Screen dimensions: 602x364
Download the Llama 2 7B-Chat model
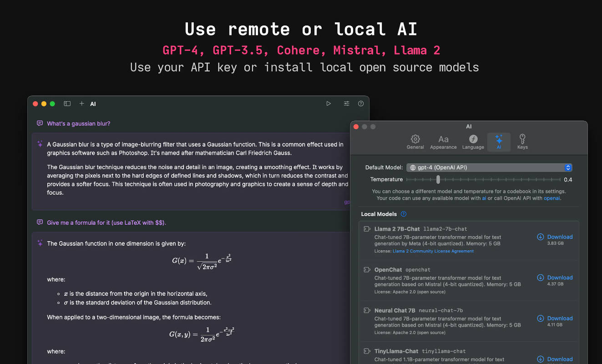click(x=559, y=237)
